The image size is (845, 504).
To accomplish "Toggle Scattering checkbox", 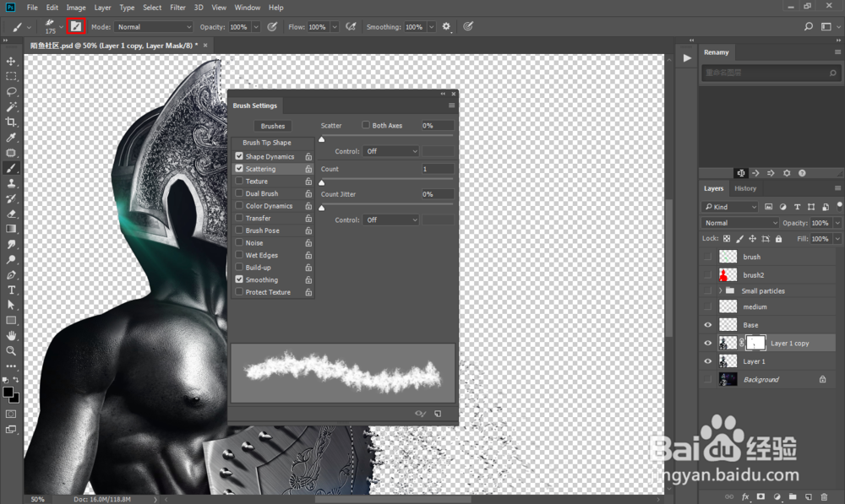I will click(239, 169).
